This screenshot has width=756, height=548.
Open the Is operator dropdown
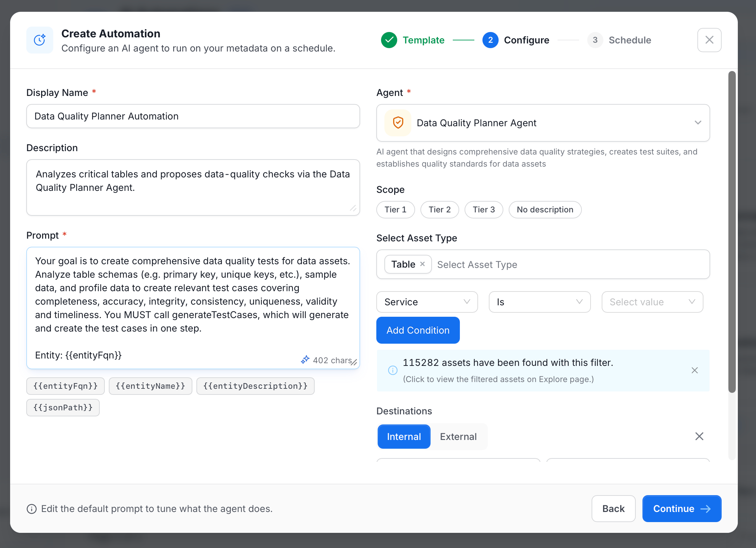coord(539,302)
